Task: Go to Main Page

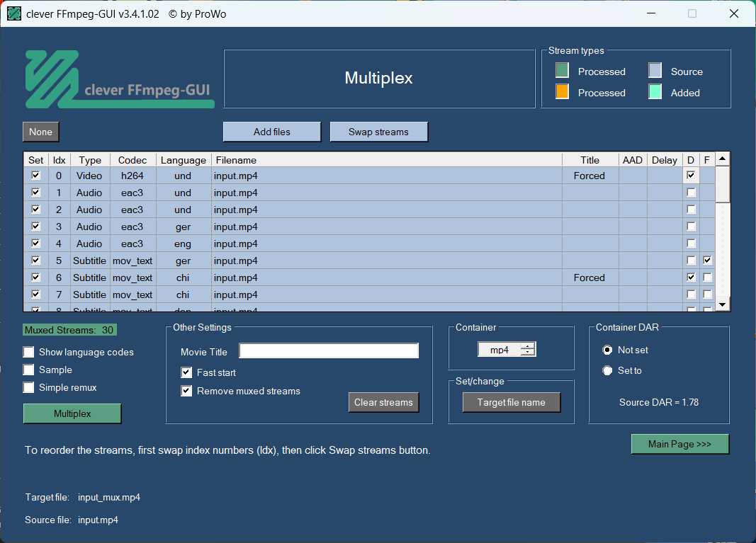Action: (x=679, y=444)
